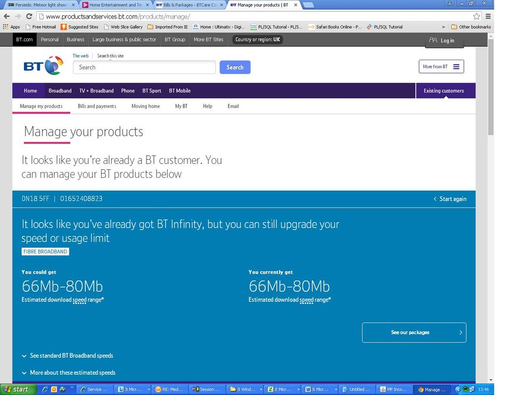Click the FIBRE BROADBAND label
The image size is (532, 395).
(45, 252)
